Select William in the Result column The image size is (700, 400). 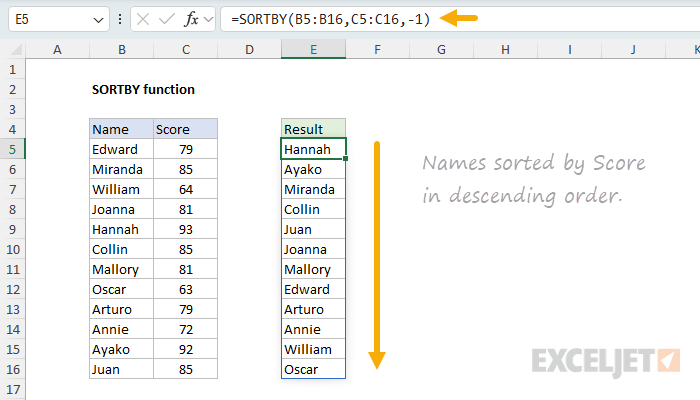click(x=313, y=349)
